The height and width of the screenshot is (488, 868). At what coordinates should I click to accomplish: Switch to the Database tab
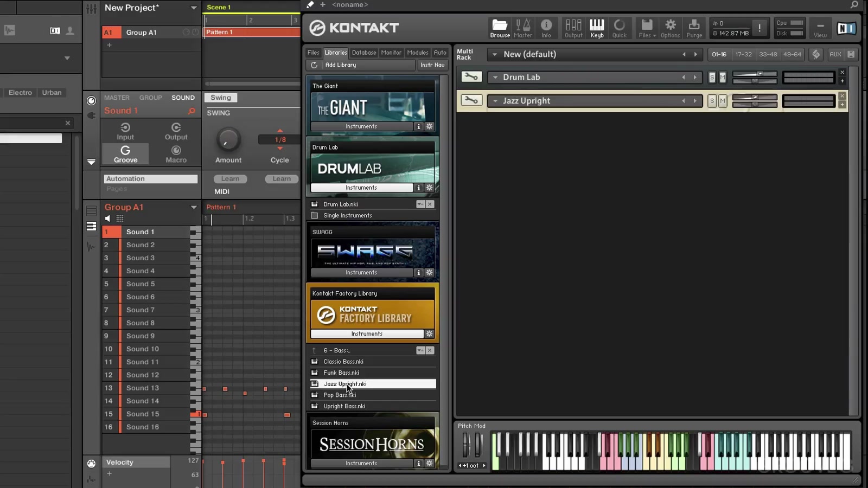363,53
